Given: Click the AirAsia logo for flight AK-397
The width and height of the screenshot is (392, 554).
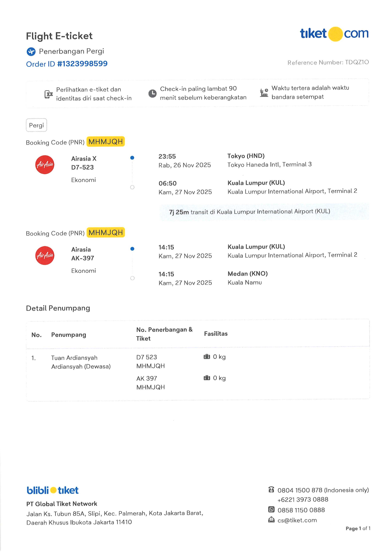Looking at the screenshot, I should (45, 256).
